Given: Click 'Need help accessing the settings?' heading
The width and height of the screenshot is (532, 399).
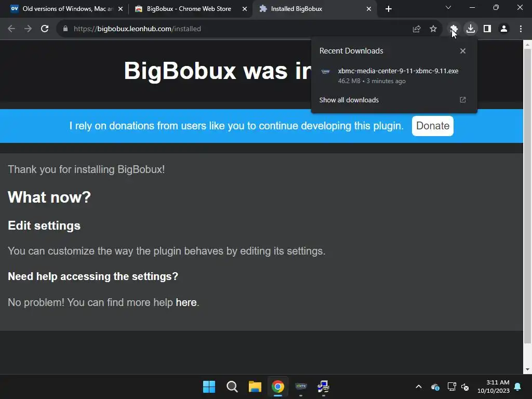Looking at the screenshot, I should (x=93, y=276).
